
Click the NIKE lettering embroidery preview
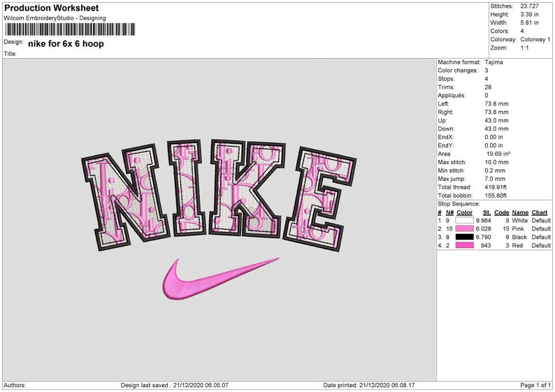coord(219,195)
